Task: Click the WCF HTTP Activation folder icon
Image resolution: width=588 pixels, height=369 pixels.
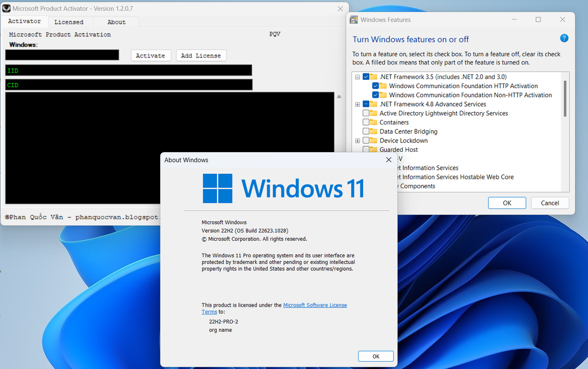Action: point(383,86)
